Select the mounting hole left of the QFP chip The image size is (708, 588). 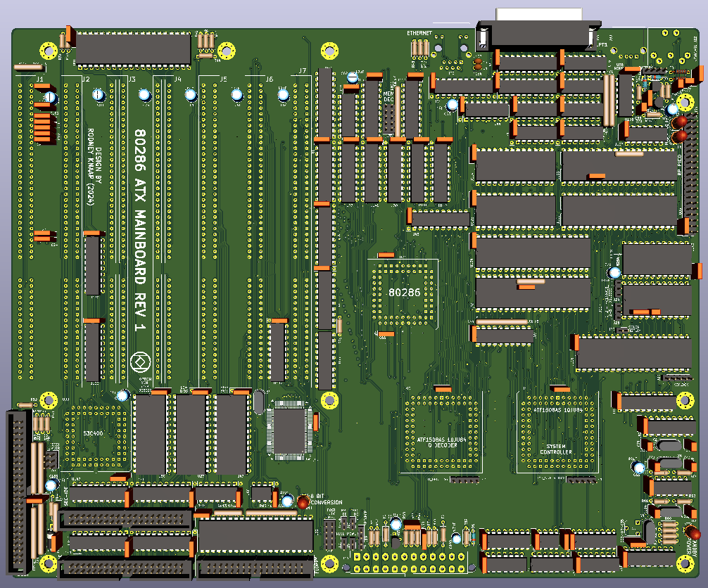coord(49,401)
